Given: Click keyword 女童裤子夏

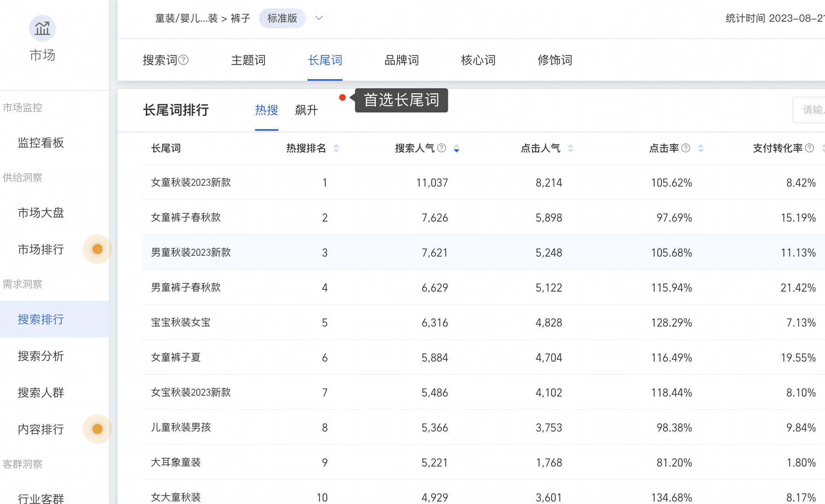Looking at the screenshot, I should pos(176,357).
